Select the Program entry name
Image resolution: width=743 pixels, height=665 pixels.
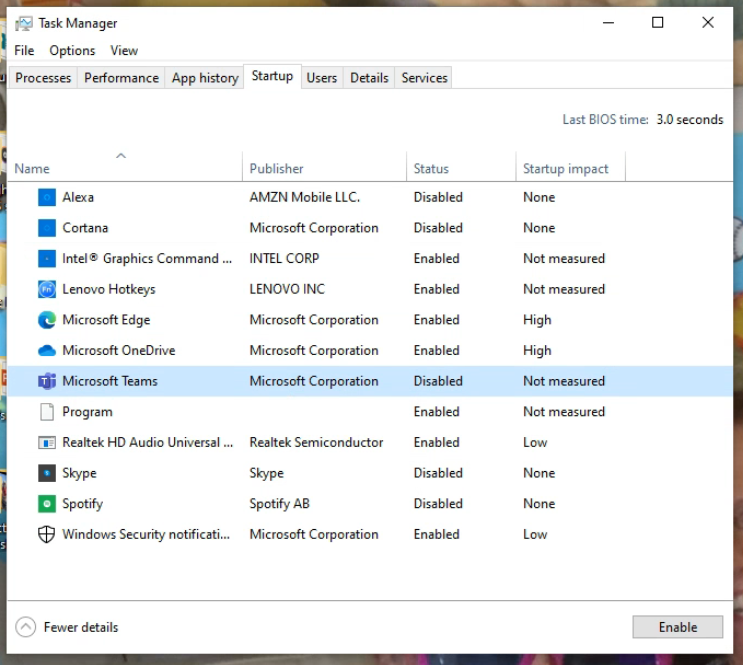pos(87,412)
